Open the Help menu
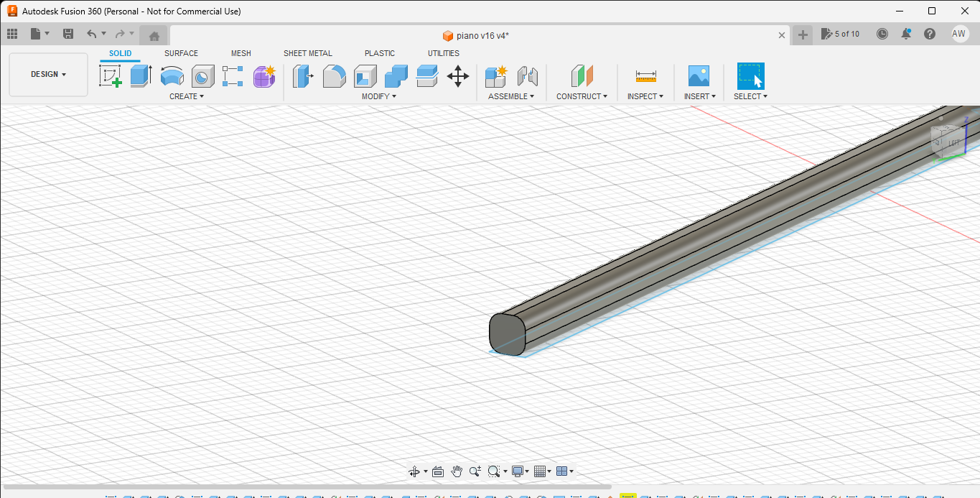Screen dimensions: 980x498 [929, 34]
